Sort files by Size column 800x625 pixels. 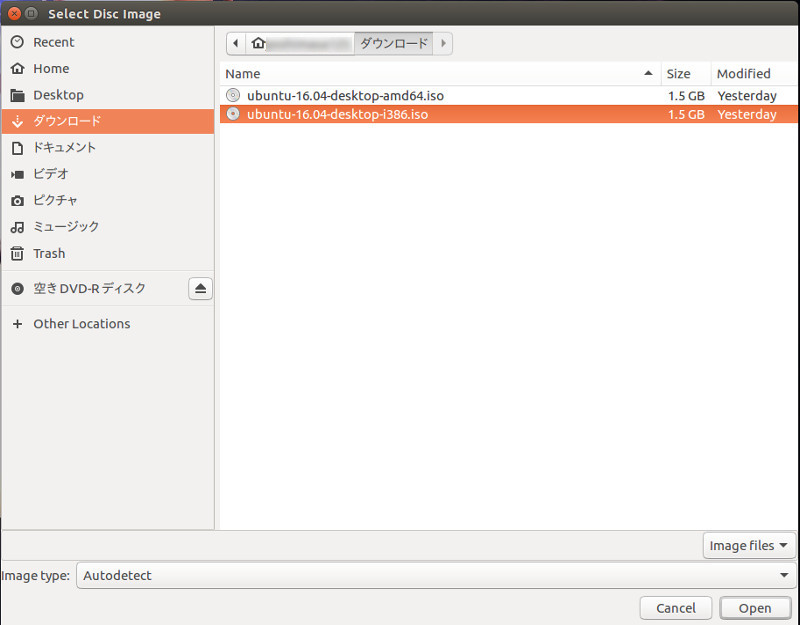point(686,74)
